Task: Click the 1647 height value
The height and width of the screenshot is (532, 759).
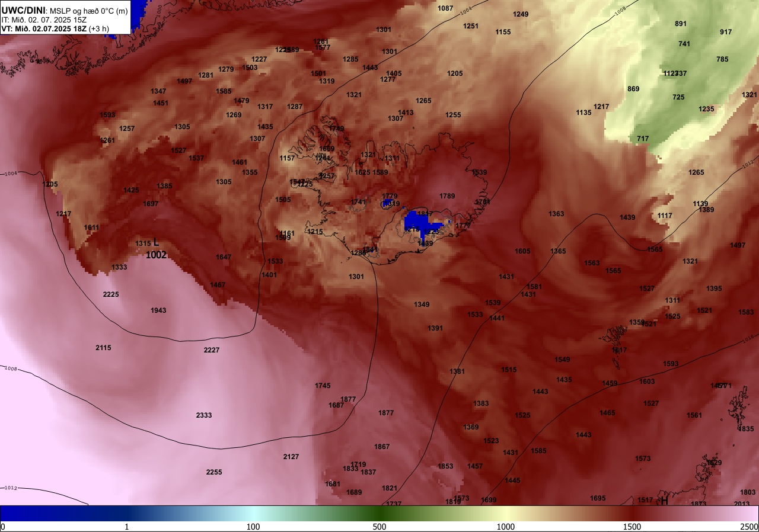Action: pos(224,257)
